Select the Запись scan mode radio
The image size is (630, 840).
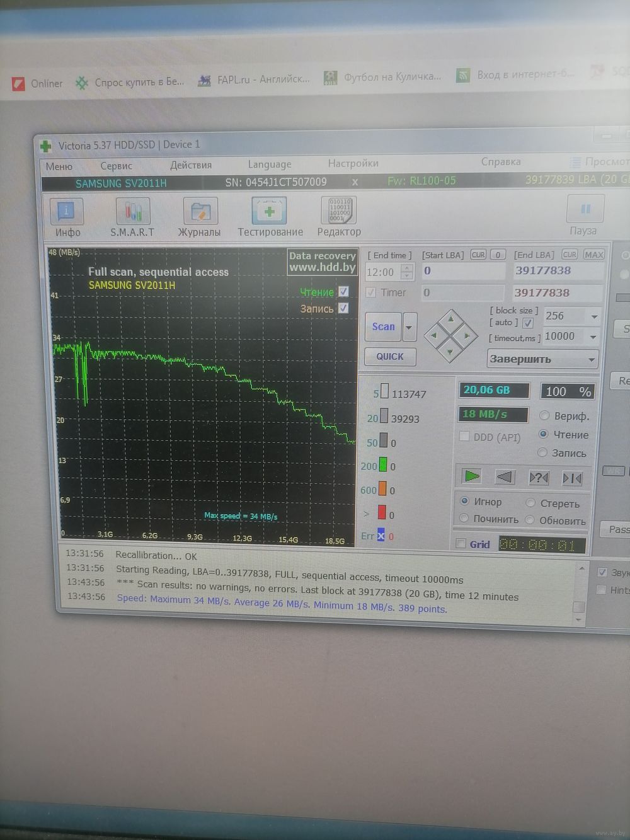pos(542,452)
